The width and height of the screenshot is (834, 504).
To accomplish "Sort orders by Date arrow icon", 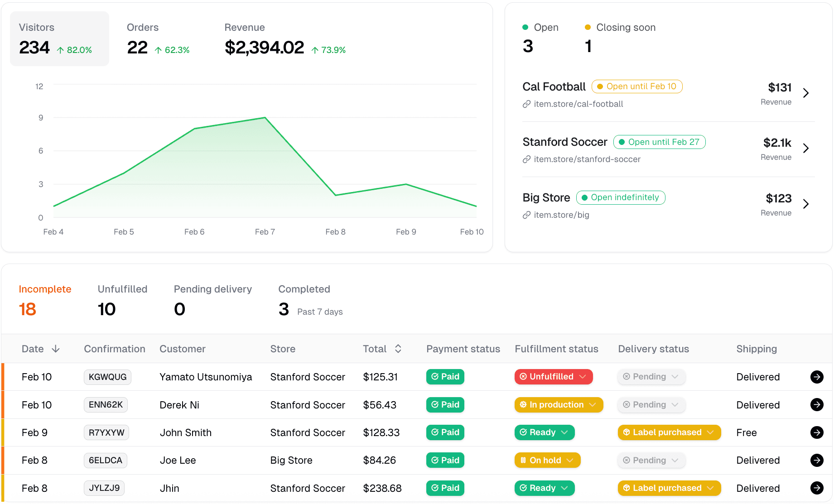I will pos(56,349).
